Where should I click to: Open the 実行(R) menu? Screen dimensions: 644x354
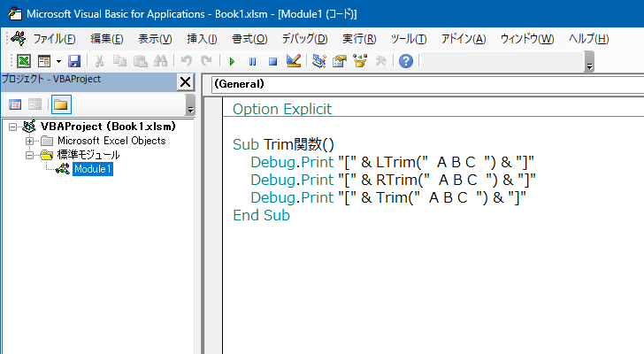click(x=359, y=39)
